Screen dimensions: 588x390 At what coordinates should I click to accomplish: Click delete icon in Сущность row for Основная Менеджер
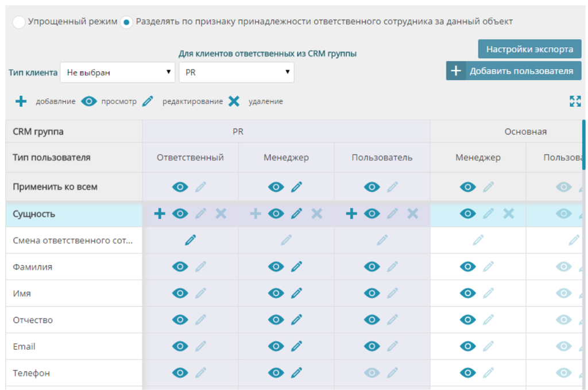508,214
